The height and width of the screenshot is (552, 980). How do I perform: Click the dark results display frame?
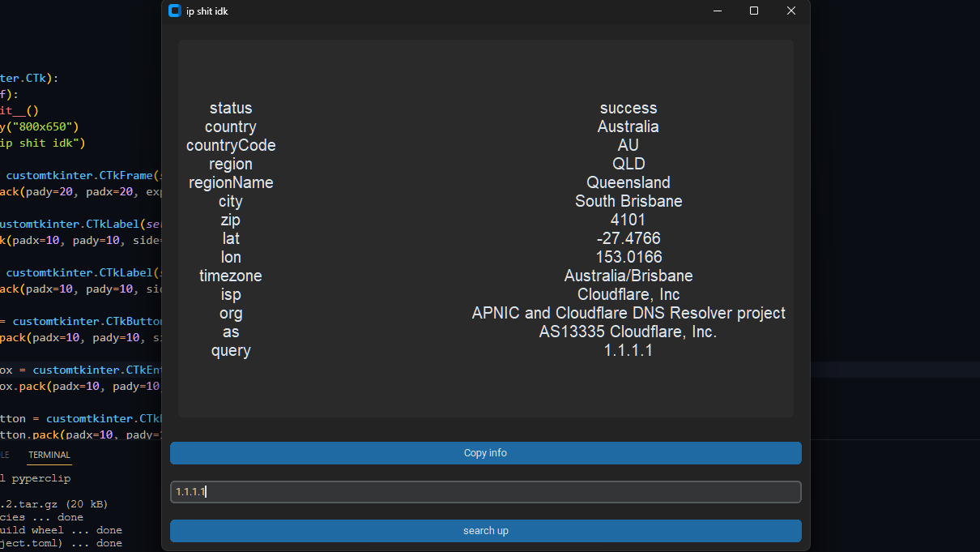pyautogui.click(x=485, y=389)
